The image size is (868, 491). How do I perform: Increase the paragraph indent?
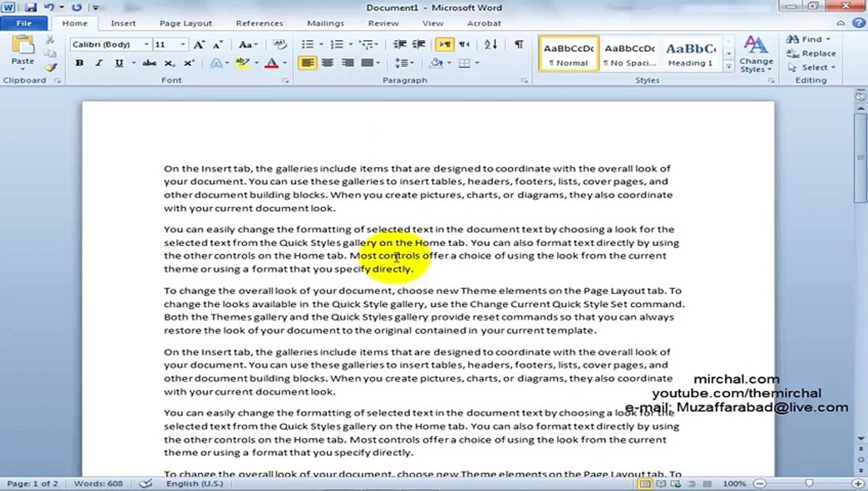pyautogui.click(x=419, y=44)
